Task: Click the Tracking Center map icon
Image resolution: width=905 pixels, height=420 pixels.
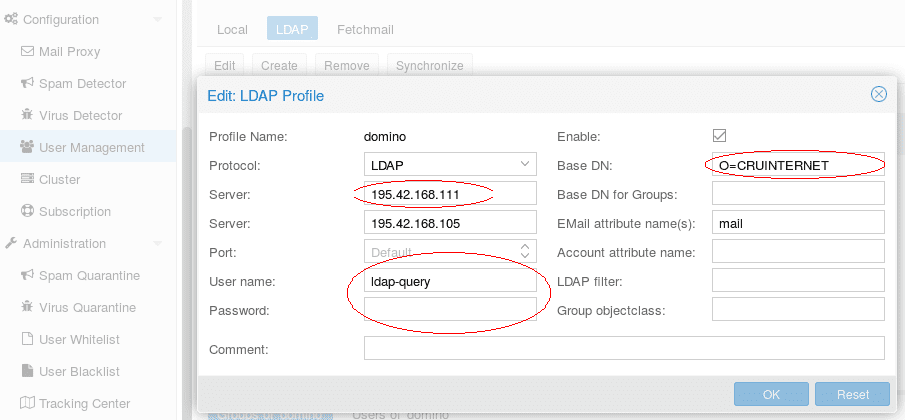Action: pyautogui.click(x=28, y=404)
